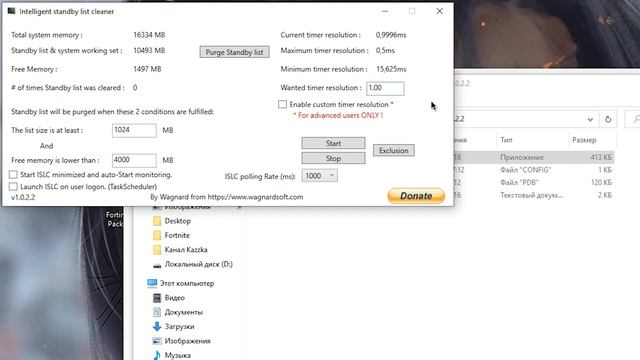The image size is (640, 360).
Task: Open Музыка in Explorer sidebar
Action: [x=178, y=355]
